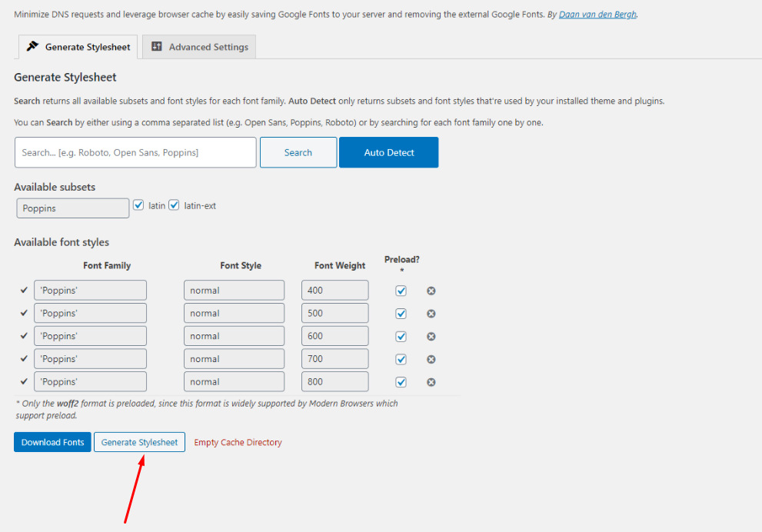Toggle the latin-ext subset checkbox
The height and width of the screenshot is (532, 762).
click(x=174, y=205)
